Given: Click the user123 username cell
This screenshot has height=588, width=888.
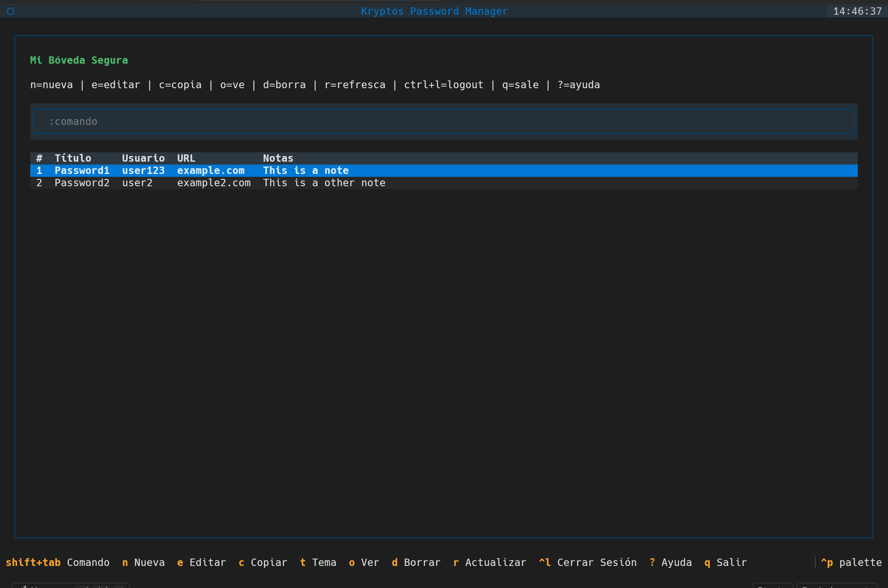Looking at the screenshot, I should [x=143, y=171].
